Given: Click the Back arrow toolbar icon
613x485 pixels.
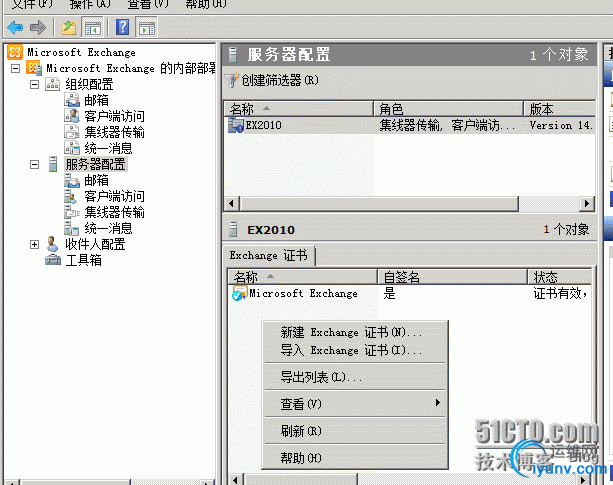Looking at the screenshot, I should pyautogui.click(x=15, y=27).
